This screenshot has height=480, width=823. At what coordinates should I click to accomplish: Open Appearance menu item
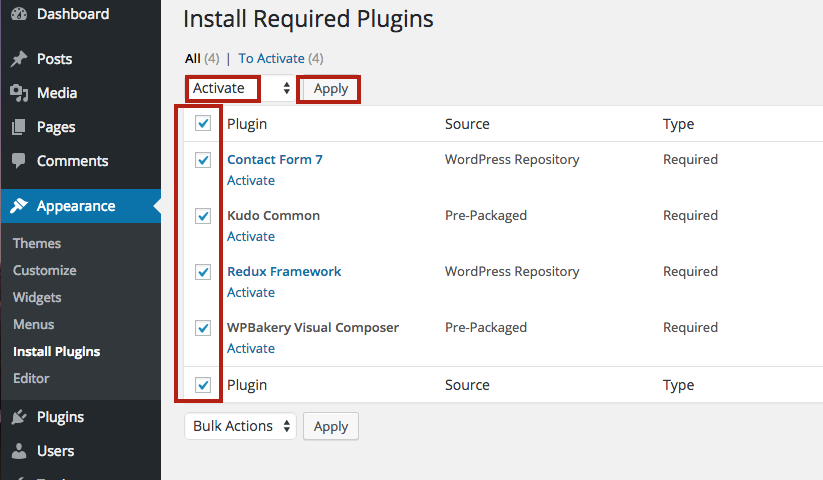(76, 206)
